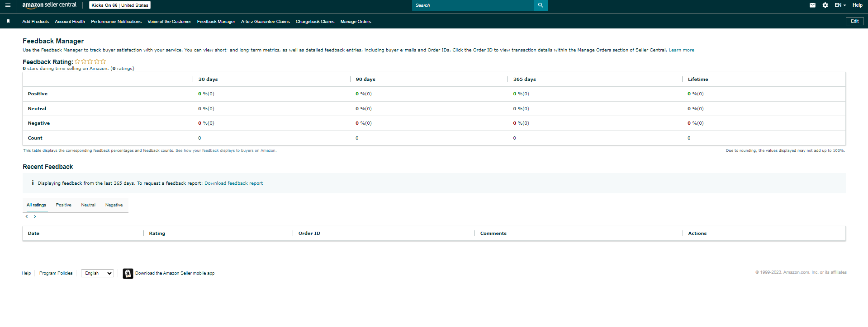This screenshot has width=868, height=327.
Task: Switch to the Positive feedback tab
Action: tap(64, 205)
